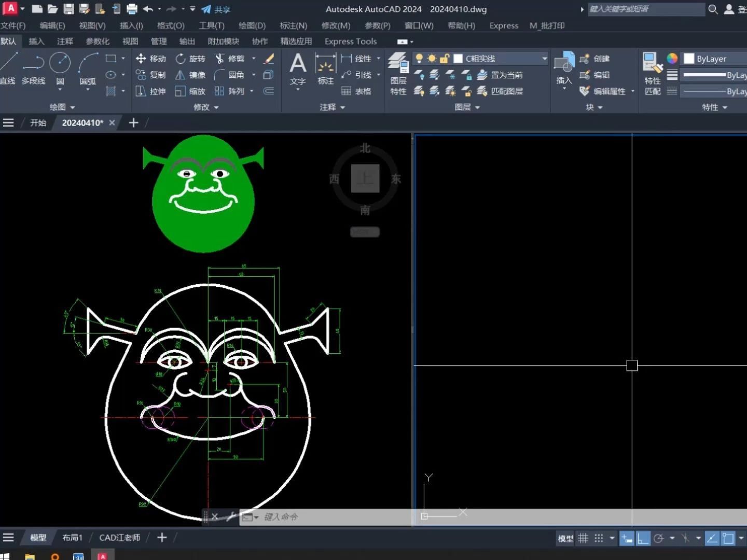Image resolution: width=747 pixels, height=560 pixels.
Task: Toggle 2D object snap in status bar
Action: tap(728, 538)
